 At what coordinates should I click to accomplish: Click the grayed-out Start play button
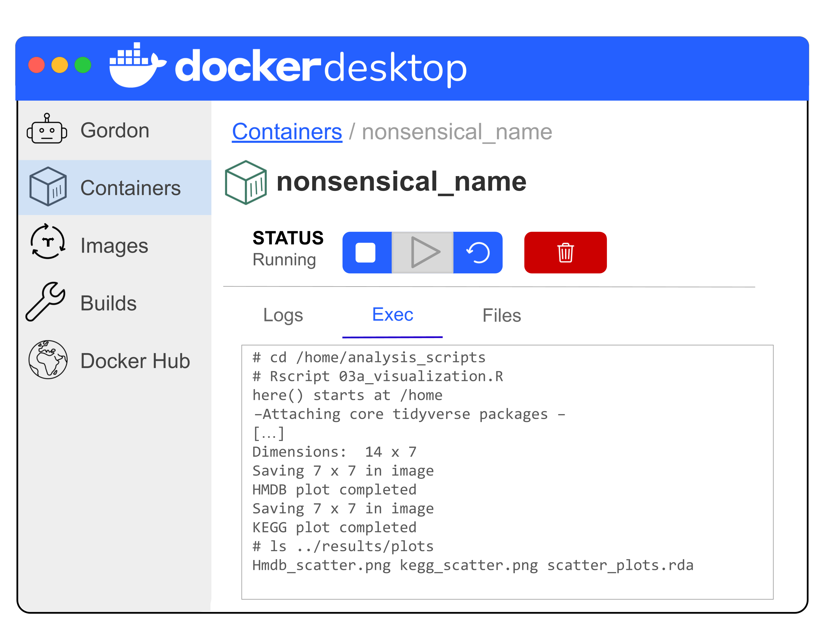pos(423,253)
